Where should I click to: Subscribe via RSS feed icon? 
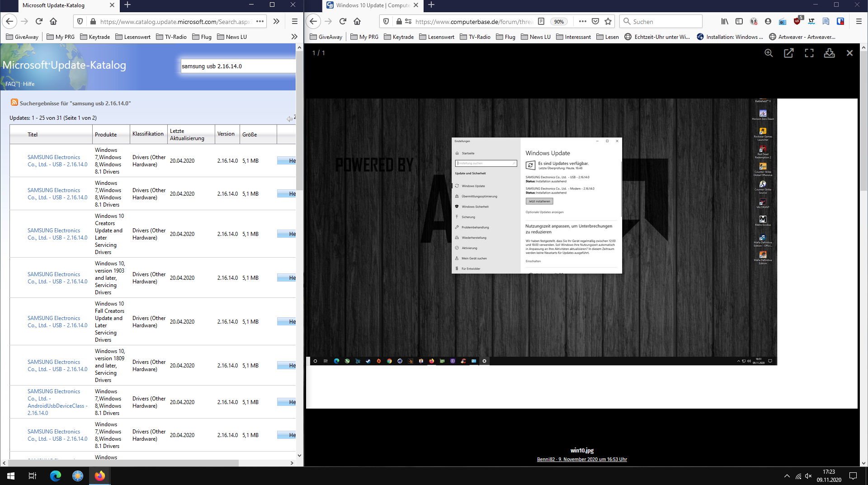(14, 103)
